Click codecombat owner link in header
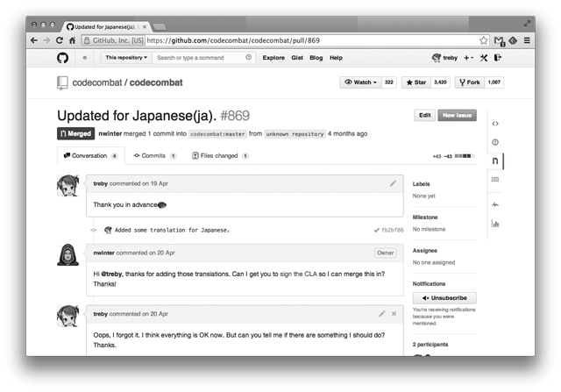Screen dimensions: 561x392 point(97,82)
